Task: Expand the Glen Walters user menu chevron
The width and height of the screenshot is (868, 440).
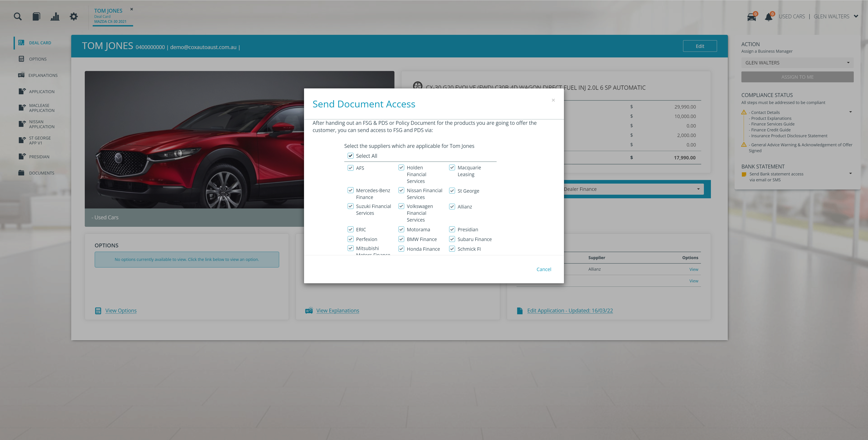Action: (x=856, y=16)
